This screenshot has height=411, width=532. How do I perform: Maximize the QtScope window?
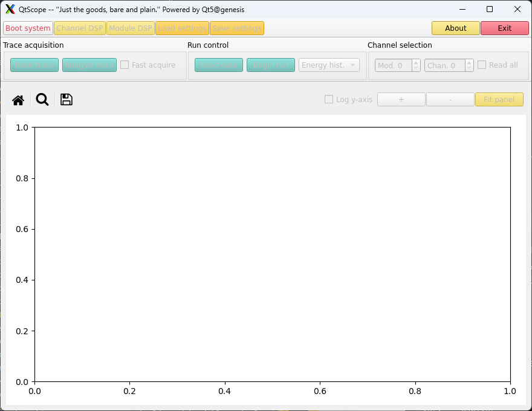pos(490,9)
